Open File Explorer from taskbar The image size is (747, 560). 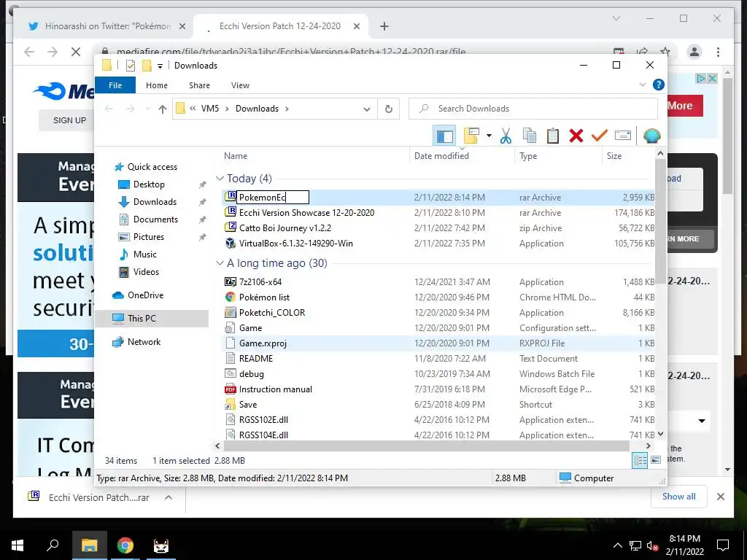coord(90,545)
